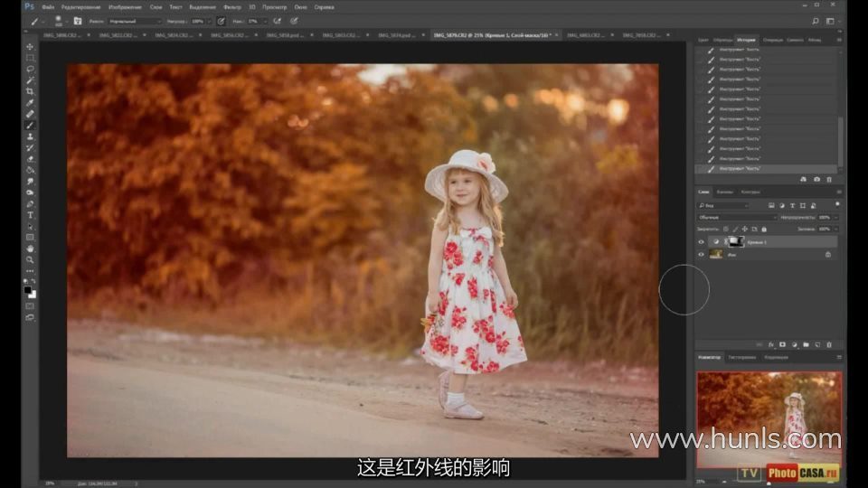The height and width of the screenshot is (488, 868).
Task: Switch to the Каналы tab
Action: click(724, 192)
